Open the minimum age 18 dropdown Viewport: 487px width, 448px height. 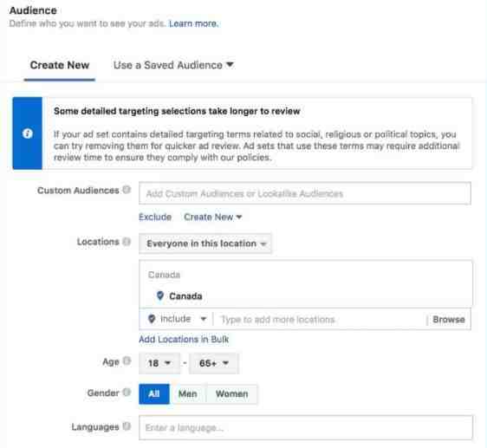159,363
